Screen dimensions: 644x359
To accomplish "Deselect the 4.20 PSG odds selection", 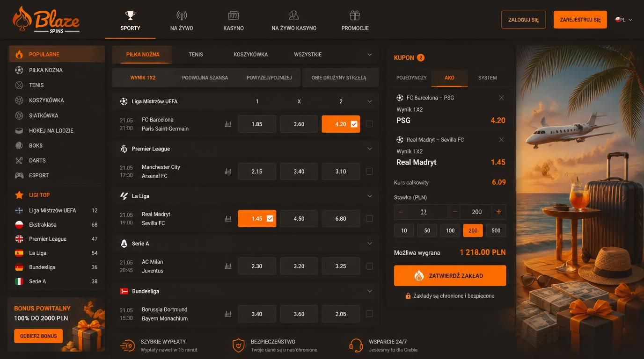I will [x=341, y=124].
